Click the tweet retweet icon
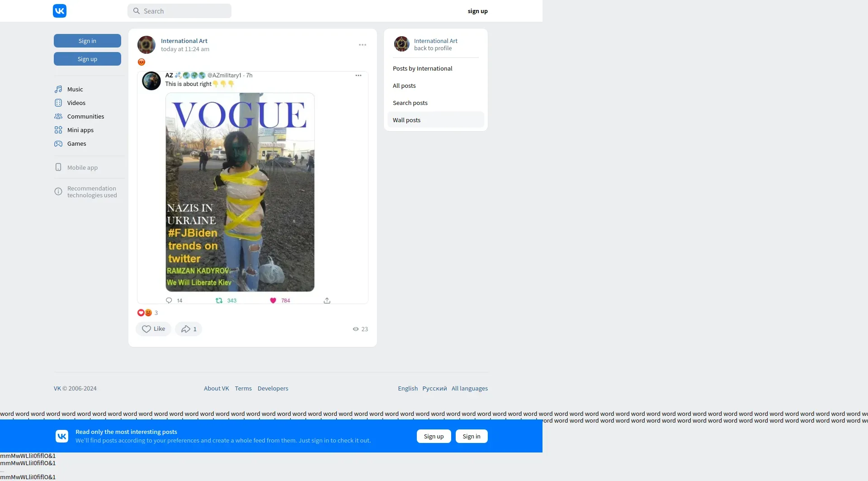This screenshot has height=481, width=868. 219,300
